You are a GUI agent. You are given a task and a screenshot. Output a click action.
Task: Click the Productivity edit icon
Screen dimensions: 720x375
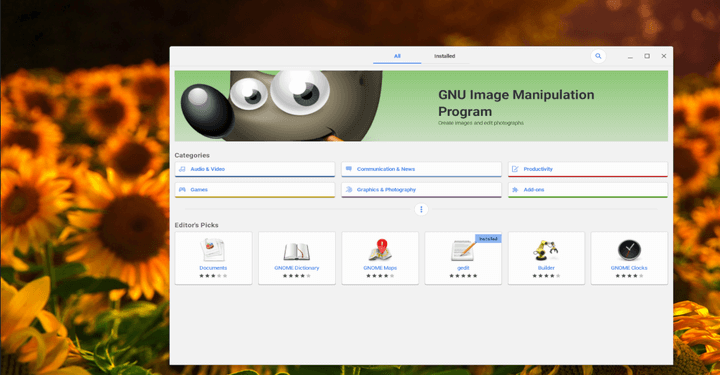[x=515, y=169]
